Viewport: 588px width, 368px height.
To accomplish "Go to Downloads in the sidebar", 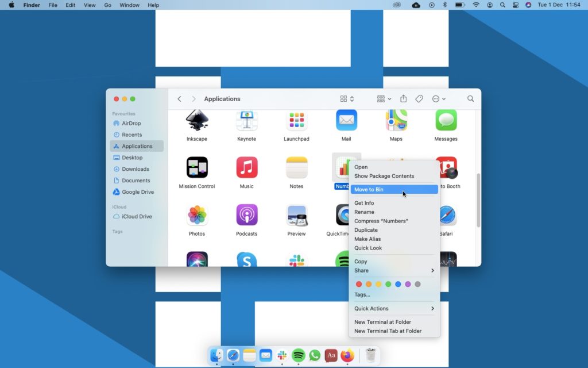I will point(135,169).
